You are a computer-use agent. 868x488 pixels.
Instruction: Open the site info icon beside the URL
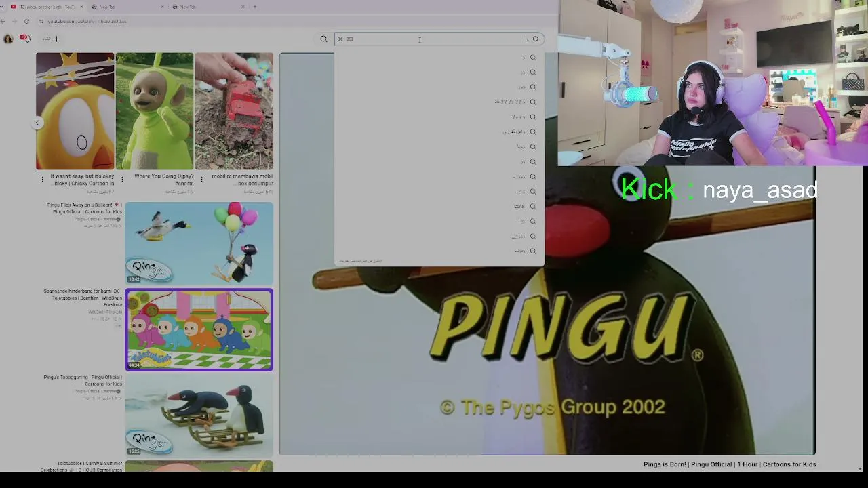coord(41,21)
